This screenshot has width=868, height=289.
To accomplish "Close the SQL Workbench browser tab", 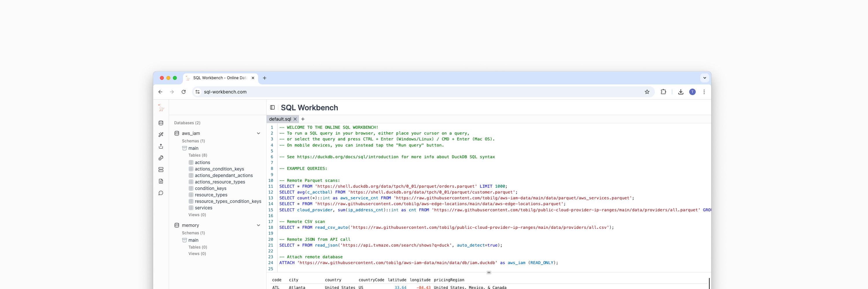I will pos(253,78).
